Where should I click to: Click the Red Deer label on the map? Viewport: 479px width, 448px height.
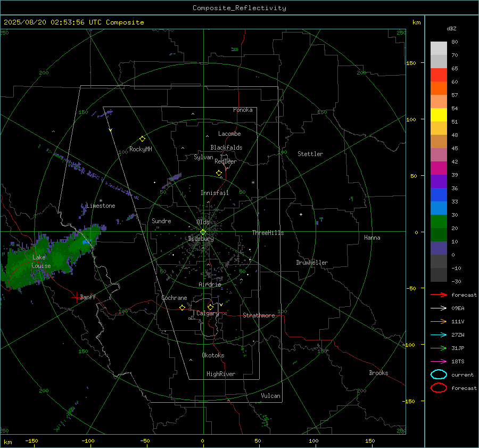[226, 161]
